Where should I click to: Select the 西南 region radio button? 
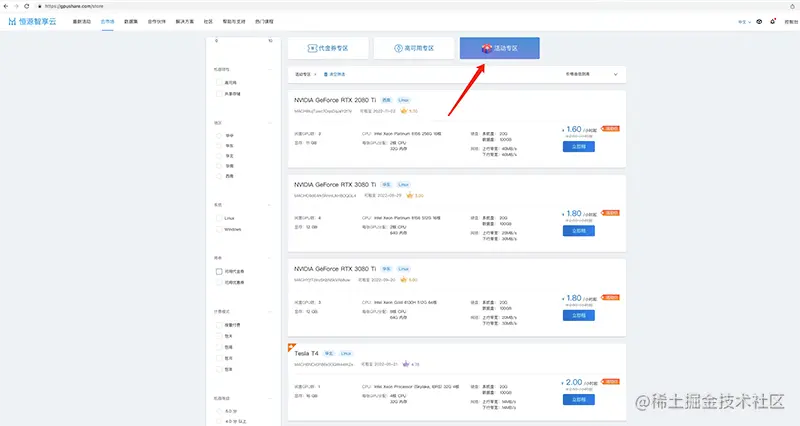(x=219, y=176)
